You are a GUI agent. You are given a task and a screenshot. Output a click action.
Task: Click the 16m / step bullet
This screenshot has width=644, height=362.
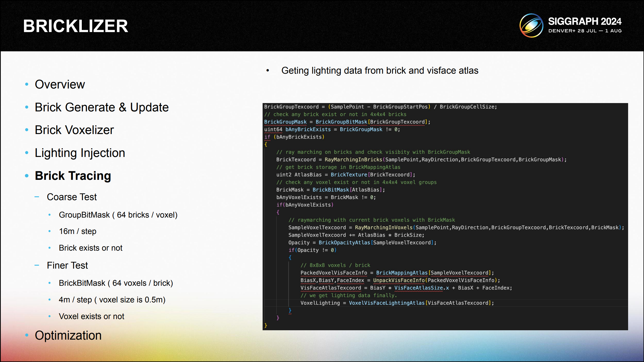point(77,231)
